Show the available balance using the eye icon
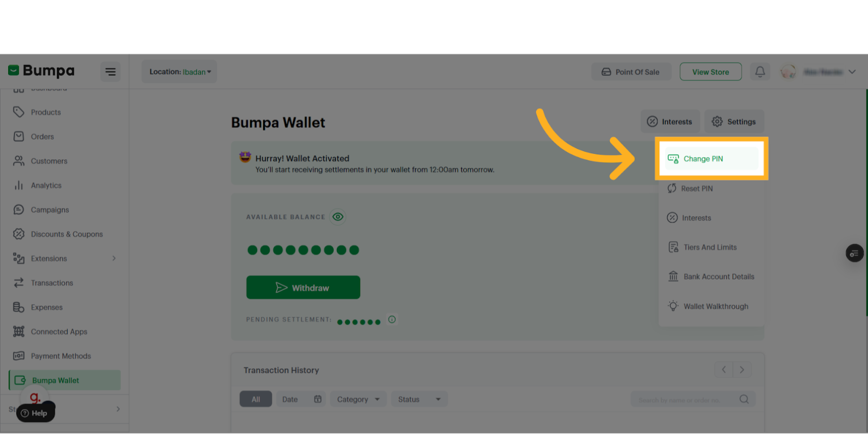Image resolution: width=868 pixels, height=448 pixels. pyautogui.click(x=338, y=217)
